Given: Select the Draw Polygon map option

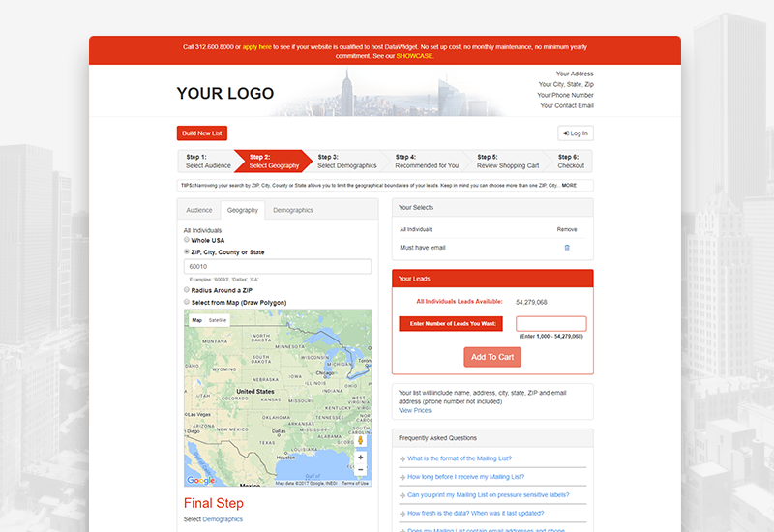Looking at the screenshot, I should coord(187,302).
